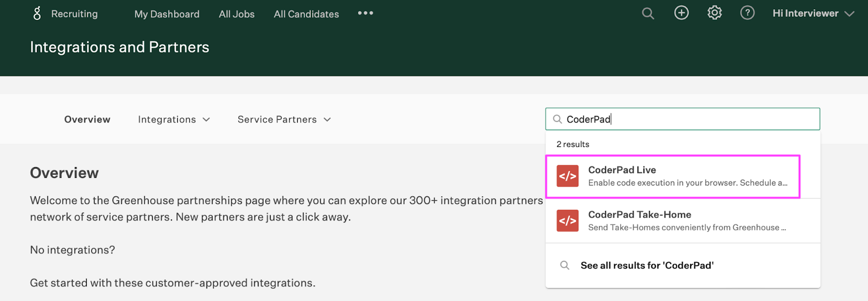Expand the Integrations dropdown chevron

[206, 119]
